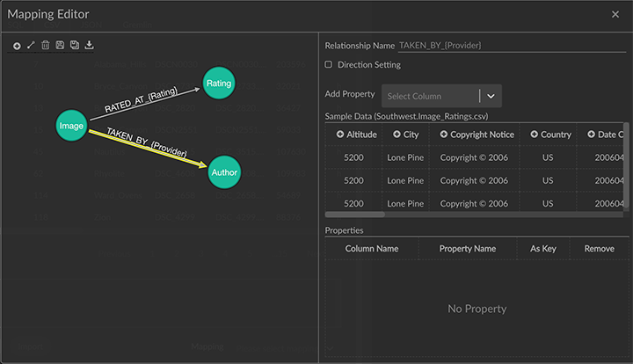This screenshot has width=633, height=364.
Task: Click the add node plus icon
Action: (17, 45)
